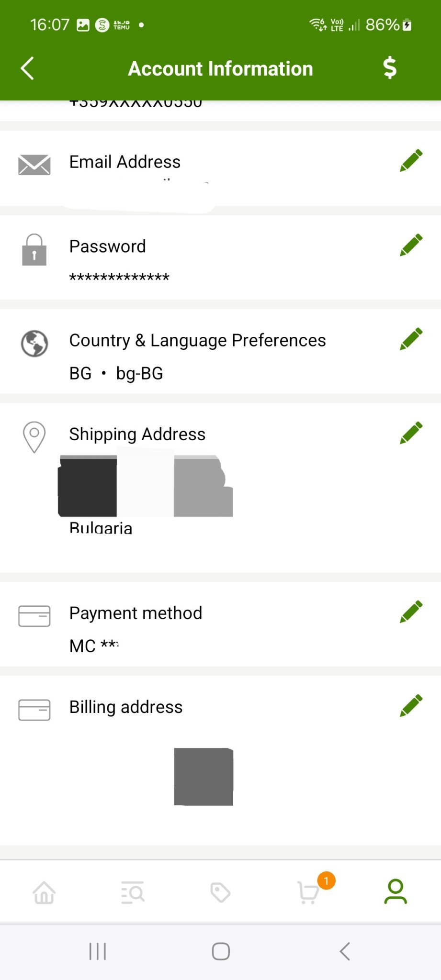Tap the Payment method label

pyautogui.click(x=136, y=613)
